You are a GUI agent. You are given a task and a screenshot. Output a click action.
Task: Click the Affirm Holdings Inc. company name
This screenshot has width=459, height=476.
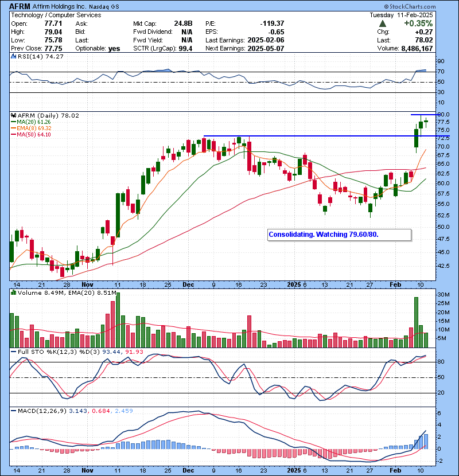point(59,6)
